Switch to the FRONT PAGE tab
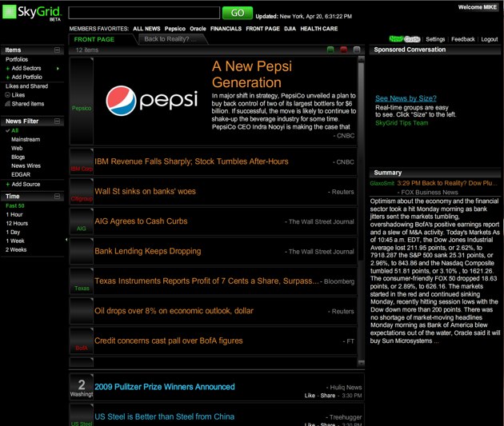The width and height of the screenshot is (504, 426). point(94,39)
